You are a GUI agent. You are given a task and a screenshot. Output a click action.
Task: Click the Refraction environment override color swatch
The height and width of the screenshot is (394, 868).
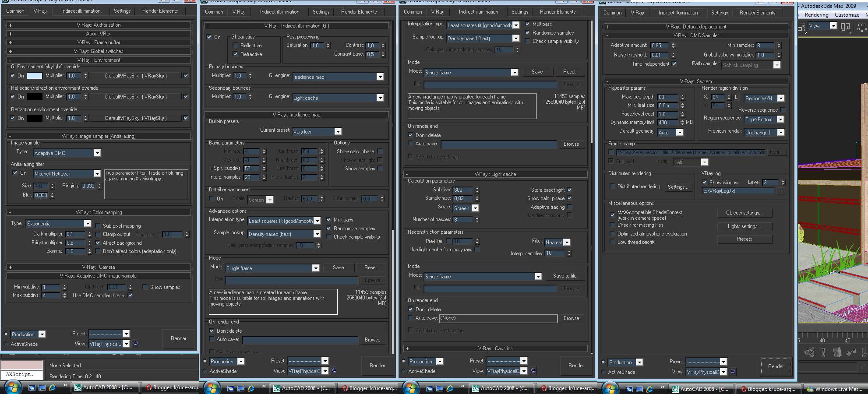(35, 118)
